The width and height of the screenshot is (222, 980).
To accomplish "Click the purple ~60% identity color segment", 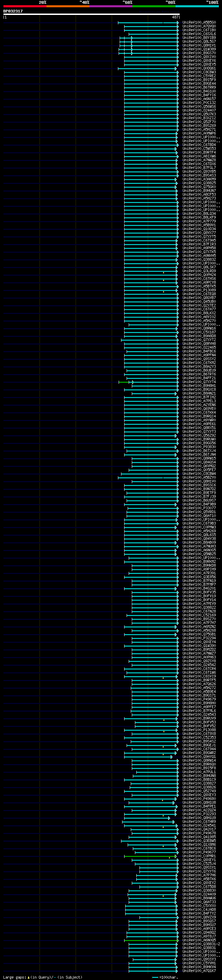I will [x=111, y=6].
